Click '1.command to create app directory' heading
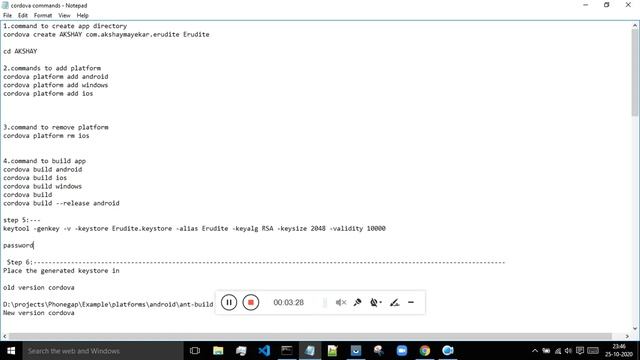Viewport: 640px width, 360px height. (x=65, y=26)
